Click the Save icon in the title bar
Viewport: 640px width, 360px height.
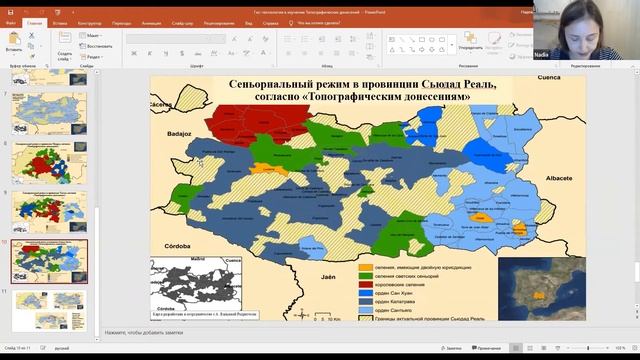(11, 12)
